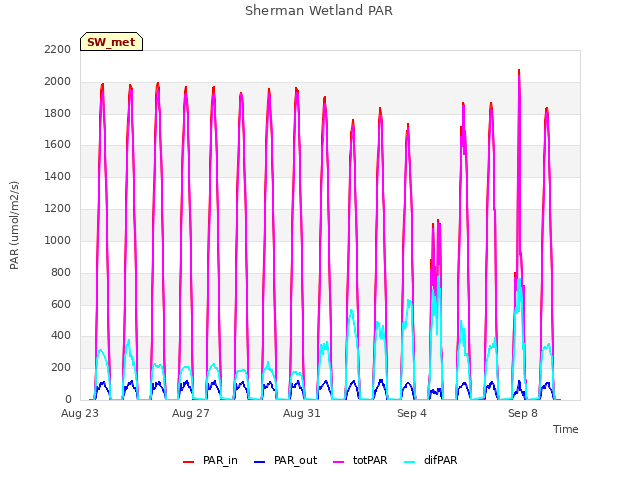Click the 600 y-axis tick label
The image size is (640, 480).
point(61,304)
